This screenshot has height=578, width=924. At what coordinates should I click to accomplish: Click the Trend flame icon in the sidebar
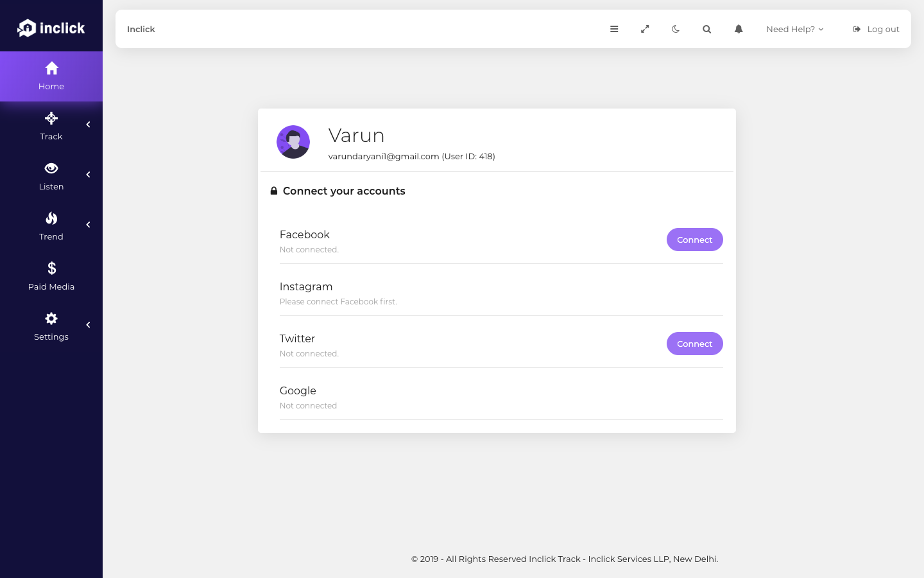(51, 218)
